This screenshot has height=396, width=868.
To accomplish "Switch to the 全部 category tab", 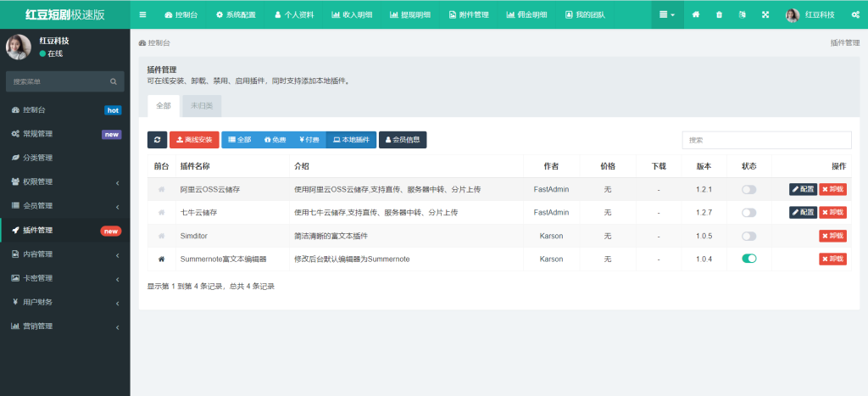I will click(x=164, y=106).
